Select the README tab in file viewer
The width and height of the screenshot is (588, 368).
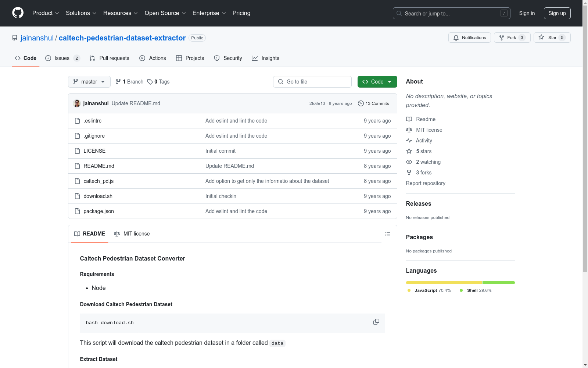[x=90, y=234]
